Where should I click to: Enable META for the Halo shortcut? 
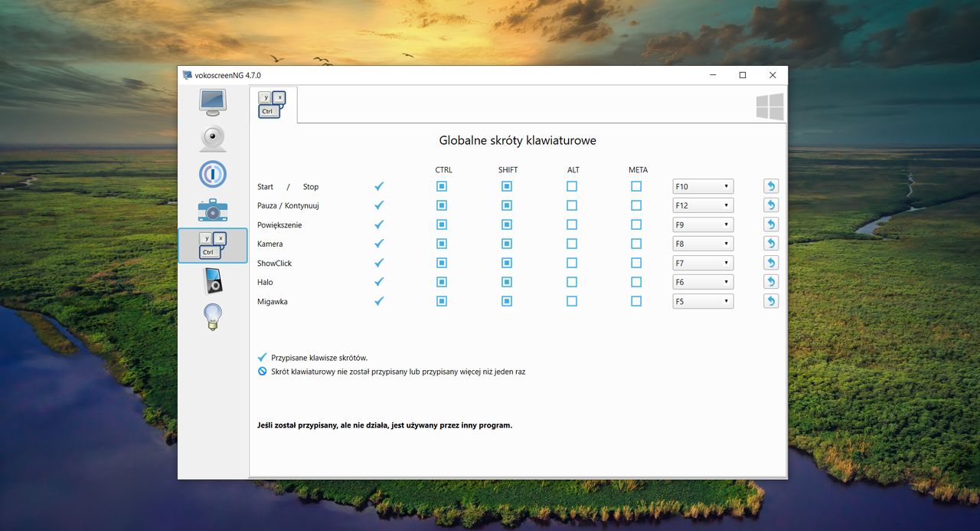click(636, 281)
